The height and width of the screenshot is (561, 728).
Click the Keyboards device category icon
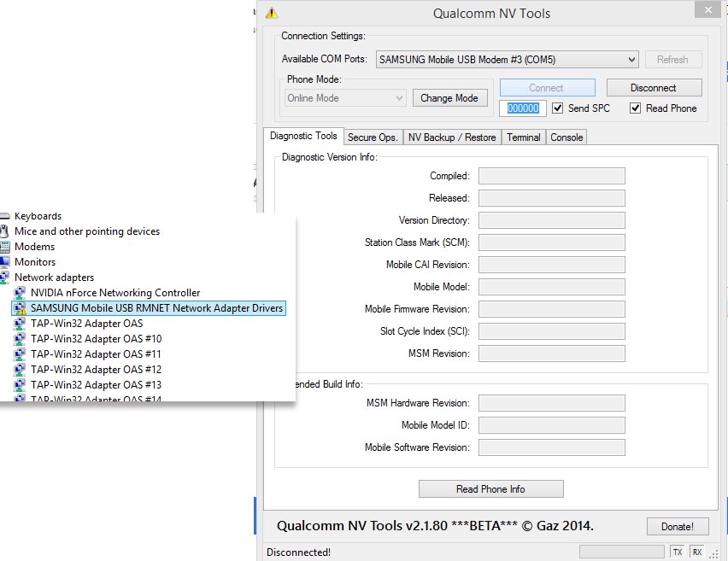4,216
